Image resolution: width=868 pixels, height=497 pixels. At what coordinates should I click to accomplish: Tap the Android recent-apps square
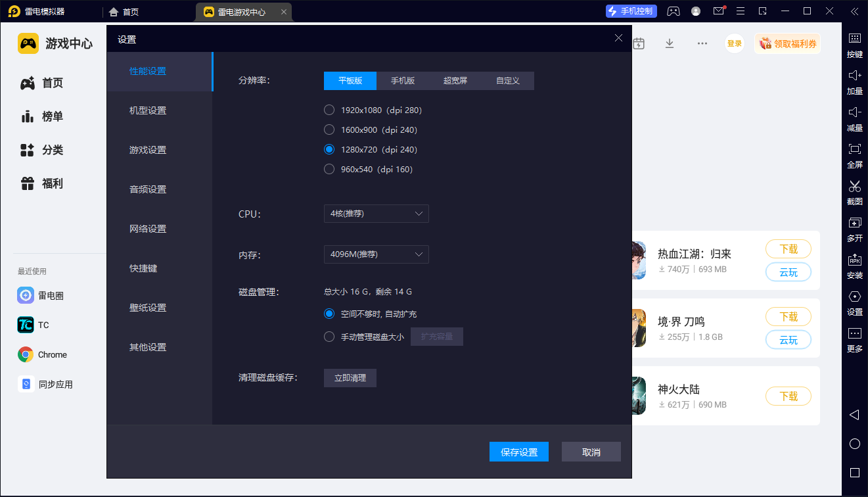click(854, 473)
